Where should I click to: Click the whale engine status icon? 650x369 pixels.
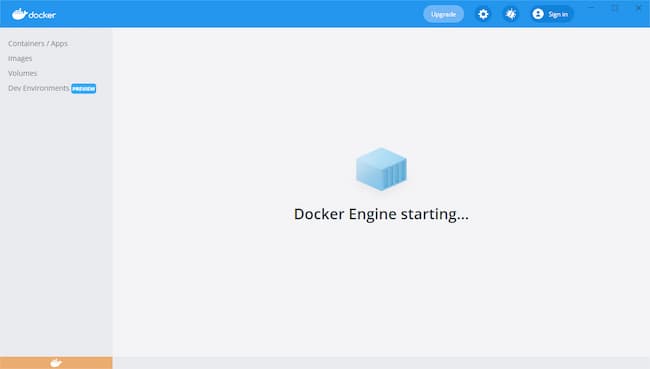coord(56,363)
